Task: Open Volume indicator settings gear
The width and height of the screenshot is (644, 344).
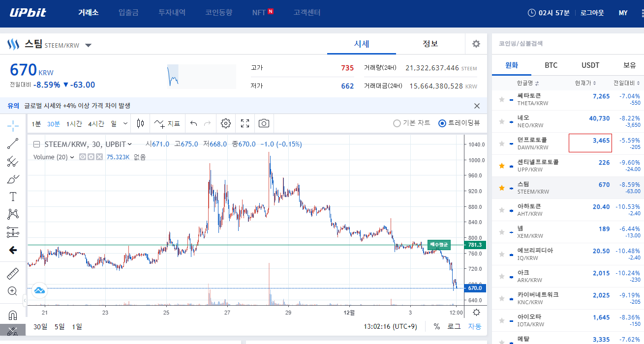Action: tap(91, 157)
